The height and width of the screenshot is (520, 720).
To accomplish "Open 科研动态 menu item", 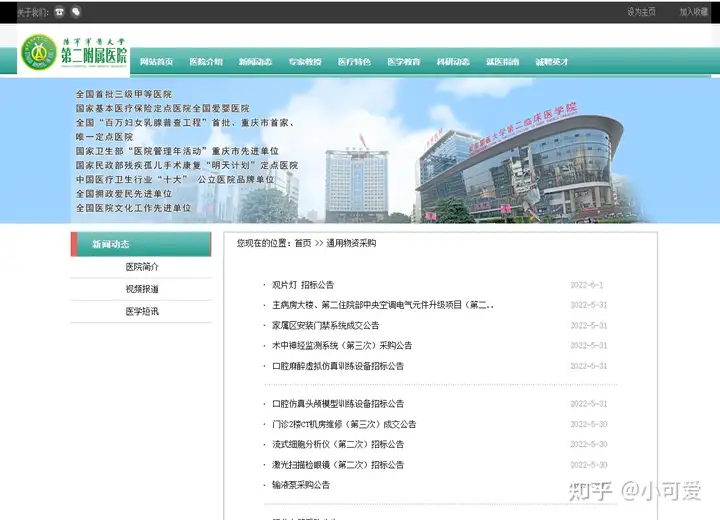I will [453, 62].
